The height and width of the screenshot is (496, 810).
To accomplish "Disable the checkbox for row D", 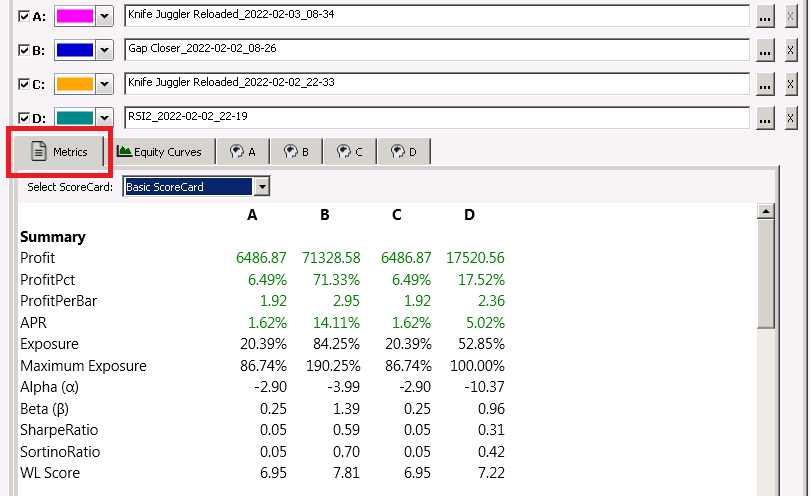I will pyautogui.click(x=25, y=118).
